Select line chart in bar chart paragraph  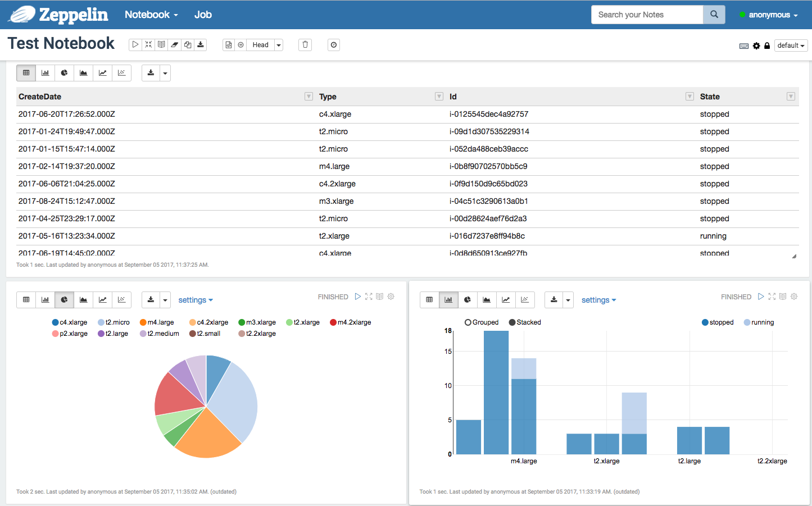(x=506, y=300)
